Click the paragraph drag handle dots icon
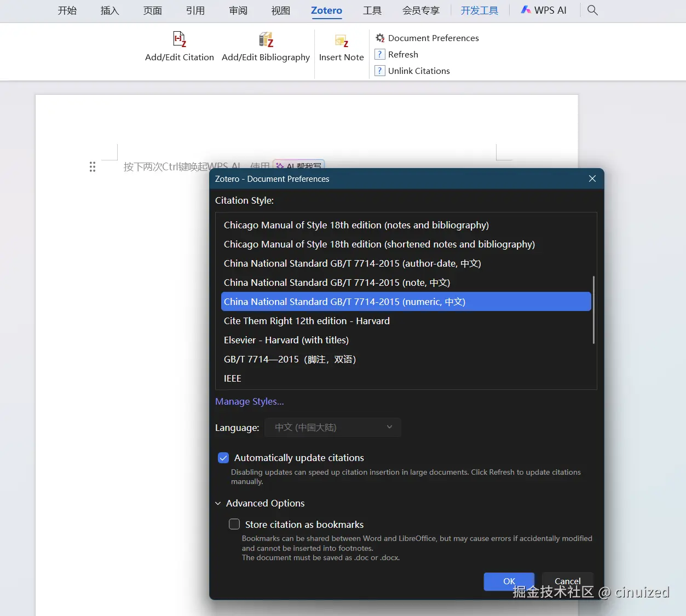Screen dimensions: 686x616 click(x=93, y=167)
